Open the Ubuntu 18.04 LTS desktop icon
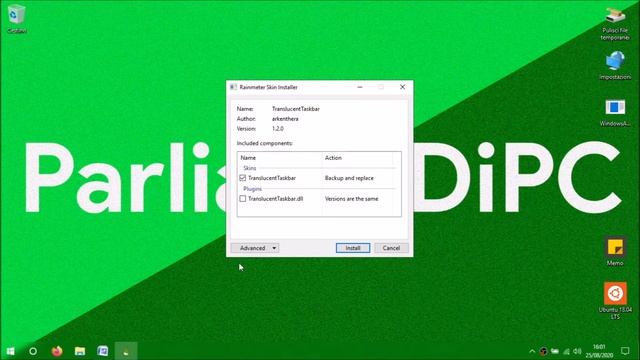The image size is (640, 360). 615,300
